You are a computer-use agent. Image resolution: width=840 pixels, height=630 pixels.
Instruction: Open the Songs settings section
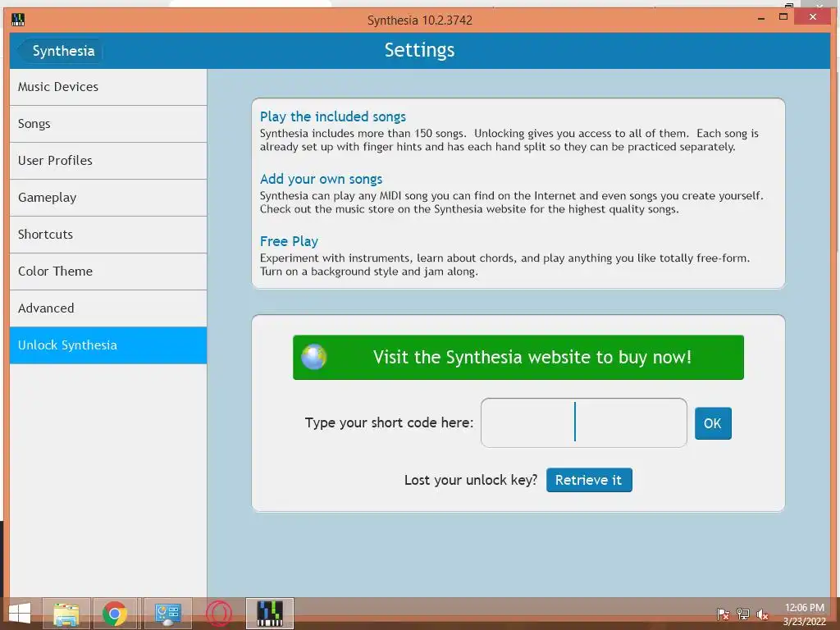(108, 124)
